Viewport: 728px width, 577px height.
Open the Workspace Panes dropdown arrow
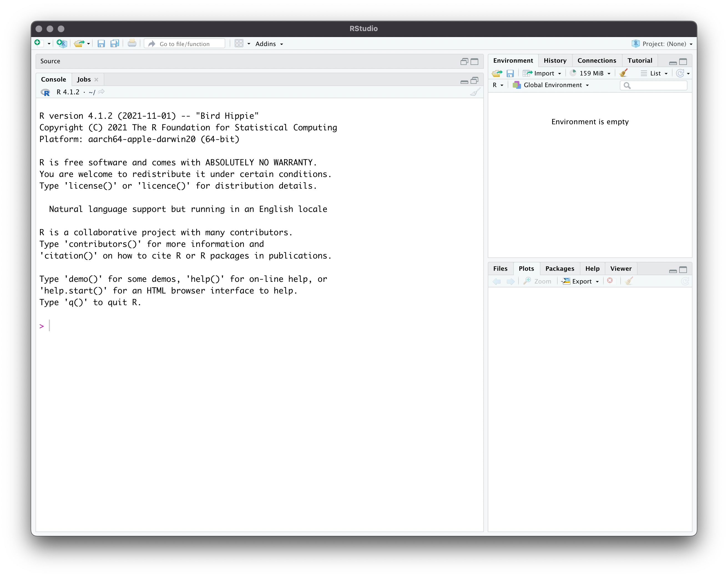[249, 44]
